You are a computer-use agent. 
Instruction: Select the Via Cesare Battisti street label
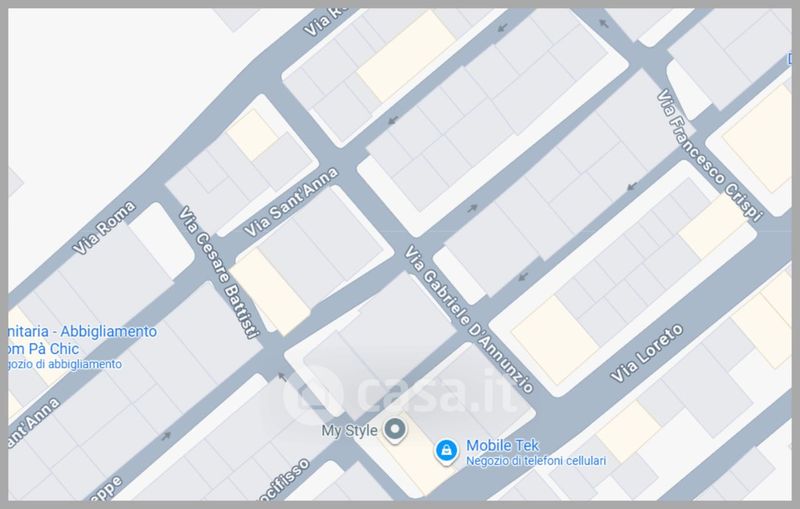[x=219, y=272]
